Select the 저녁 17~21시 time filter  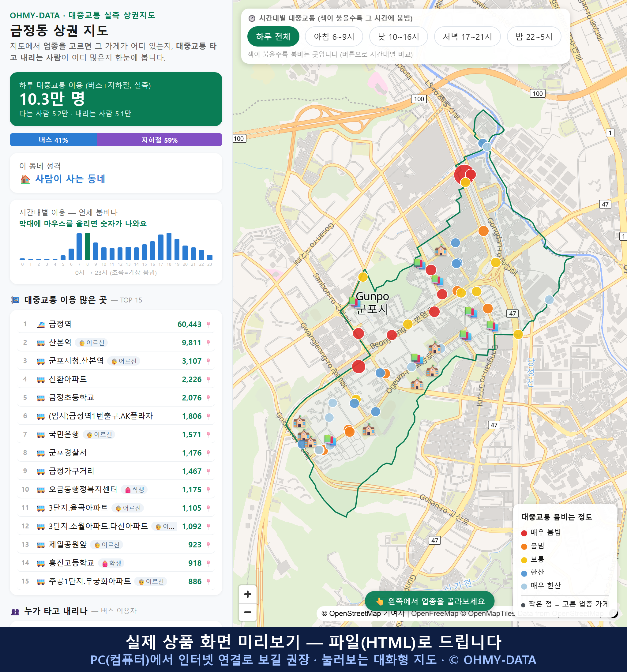coord(467,36)
